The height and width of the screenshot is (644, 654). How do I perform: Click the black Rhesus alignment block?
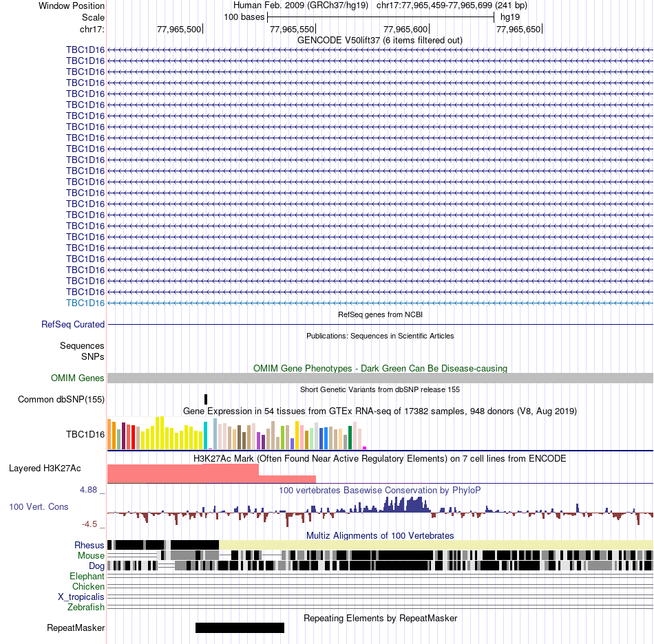(195, 545)
